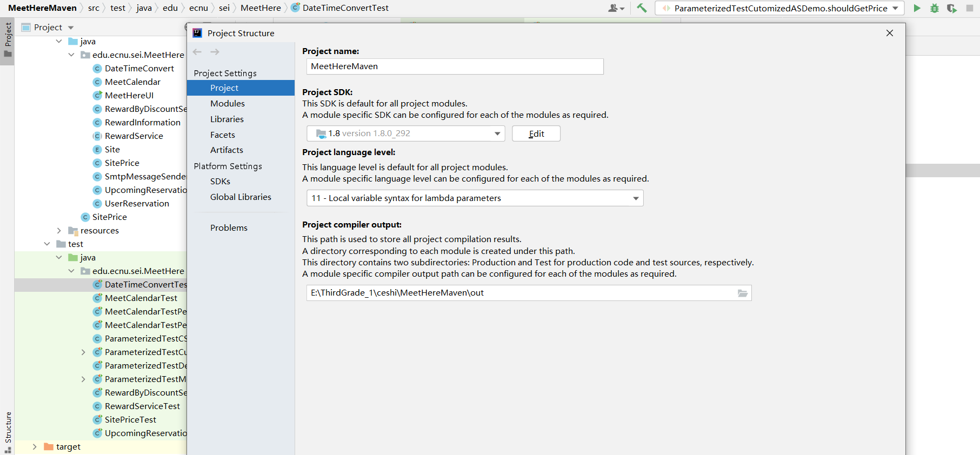Image resolution: width=980 pixels, height=455 pixels.
Task: Click the Edit button for Project SDK
Action: (x=536, y=133)
